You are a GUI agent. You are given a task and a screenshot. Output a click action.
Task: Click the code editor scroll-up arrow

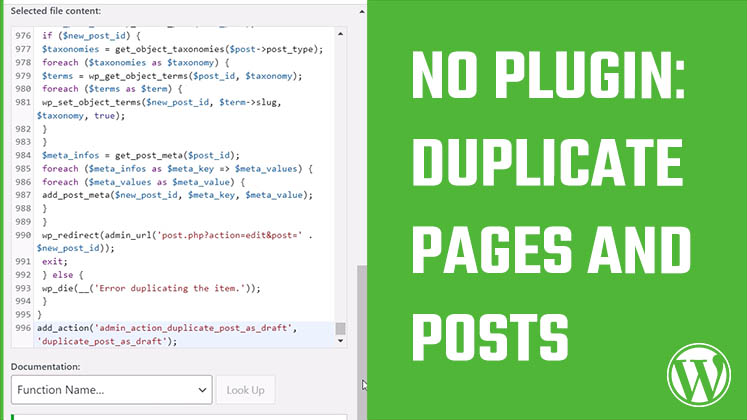pyautogui.click(x=340, y=34)
